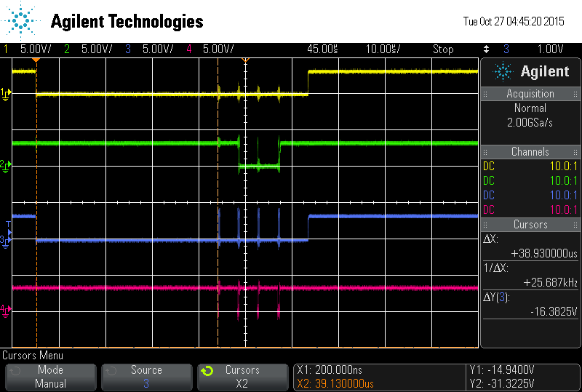Click the magenta DC 10.0:1 channel row
The width and height of the screenshot is (582, 392).
[x=530, y=209]
